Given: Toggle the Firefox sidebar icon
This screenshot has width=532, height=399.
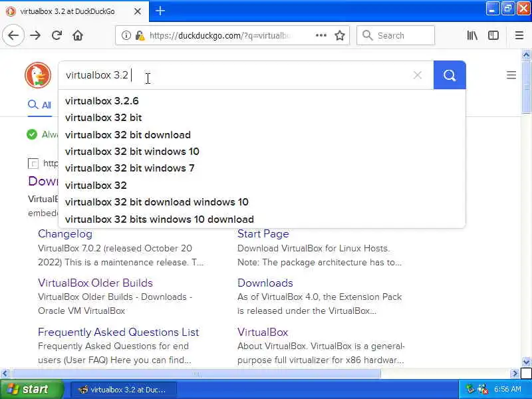Looking at the screenshot, I should coord(493,35).
